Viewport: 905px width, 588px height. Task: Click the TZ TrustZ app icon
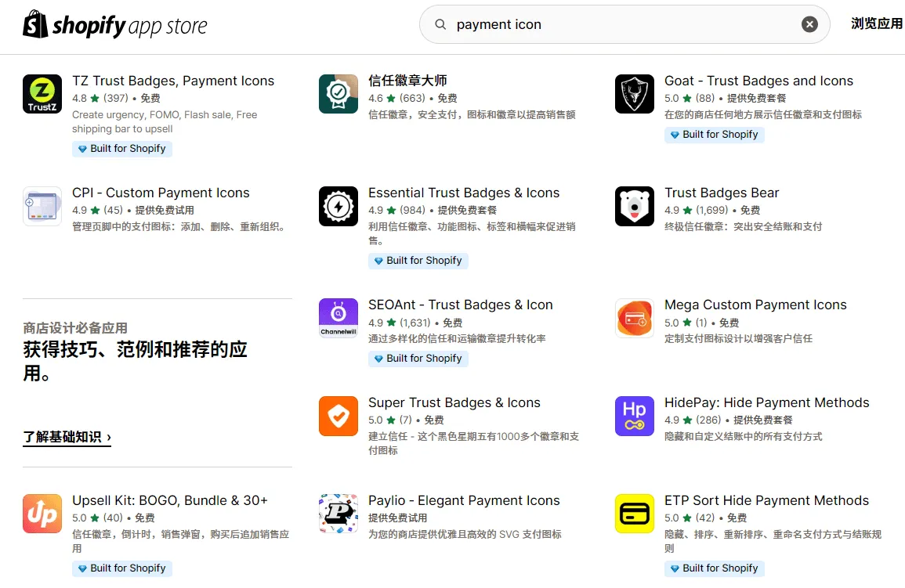click(42, 94)
